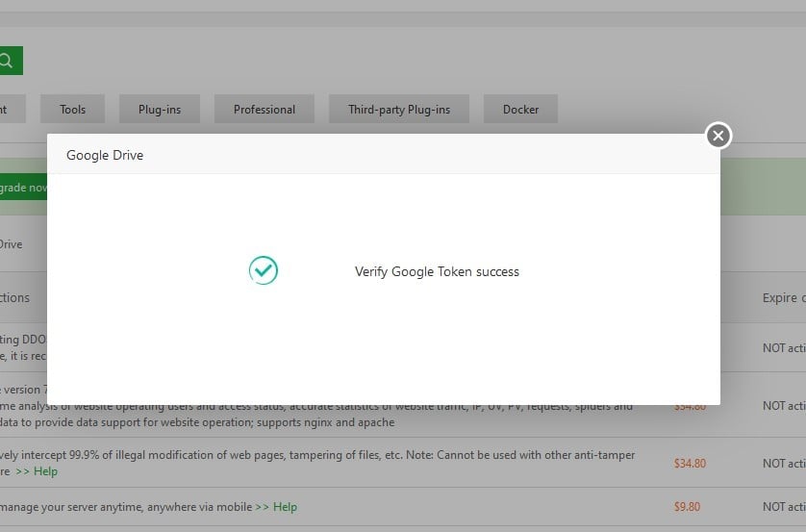The height and width of the screenshot is (532, 806).
Task: Select the cut-off tab left of Tools
Action: click(x=6, y=110)
